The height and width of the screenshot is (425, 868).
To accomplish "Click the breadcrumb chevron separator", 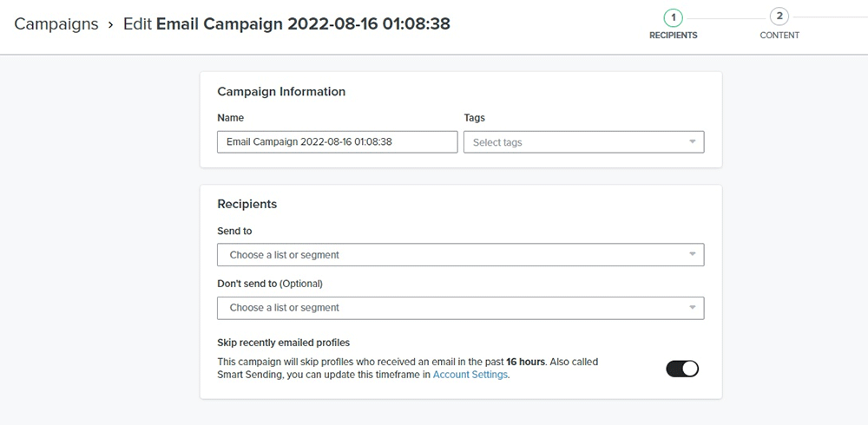I will click(x=110, y=24).
